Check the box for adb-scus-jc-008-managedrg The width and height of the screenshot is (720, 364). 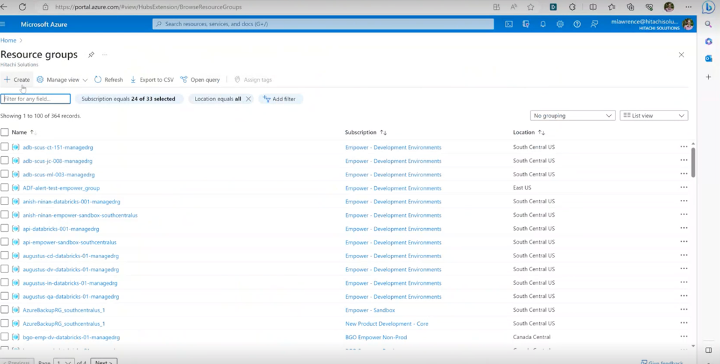coord(5,161)
